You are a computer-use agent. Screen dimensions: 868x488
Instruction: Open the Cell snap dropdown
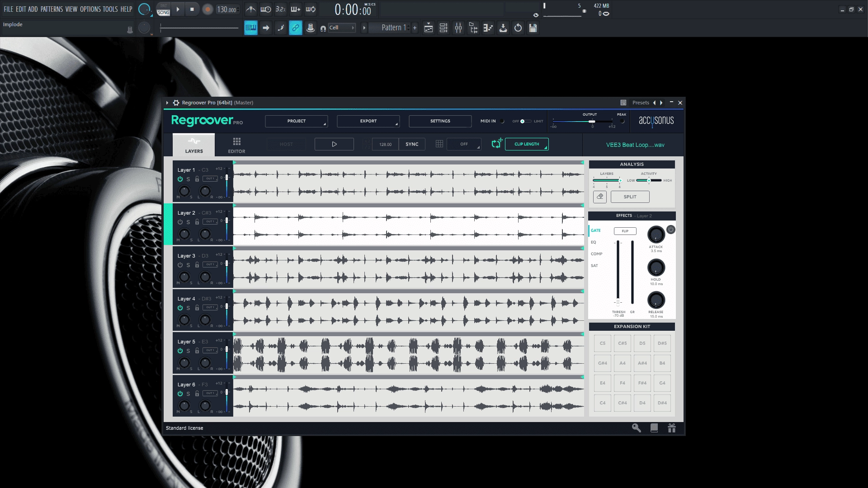pos(342,28)
